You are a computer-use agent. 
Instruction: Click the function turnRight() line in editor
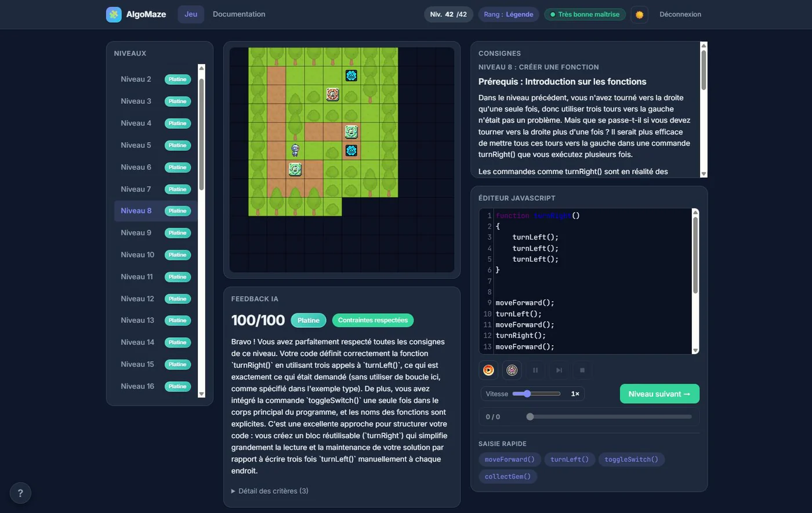pyautogui.click(x=538, y=216)
